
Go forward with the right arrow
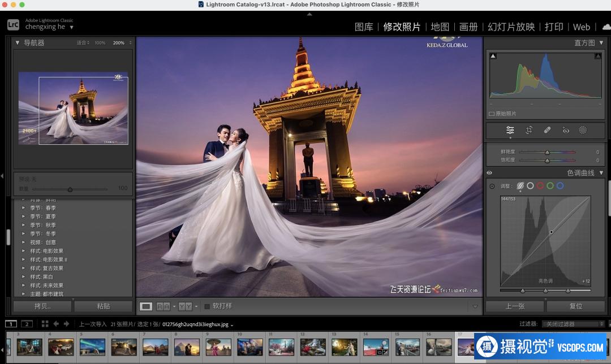(66, 324)
